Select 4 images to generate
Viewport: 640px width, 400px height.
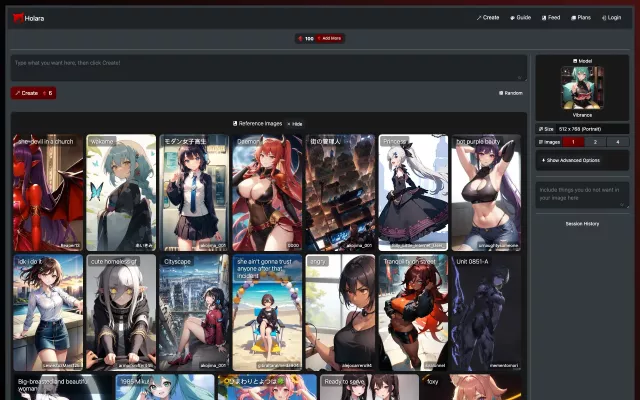click(x=617, y=142)
